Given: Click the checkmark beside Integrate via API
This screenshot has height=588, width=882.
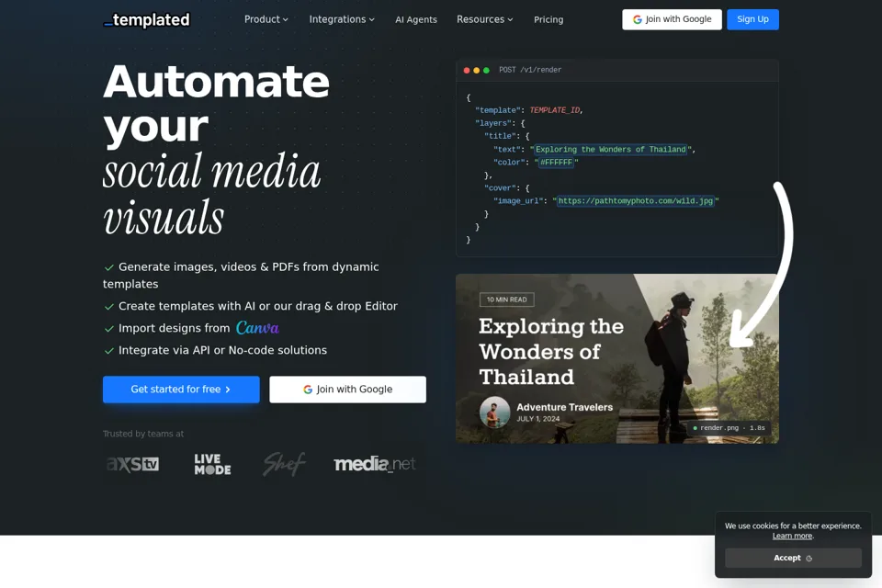Looking at the screenshot, I should pyautogui.click(x=109, y=351).
